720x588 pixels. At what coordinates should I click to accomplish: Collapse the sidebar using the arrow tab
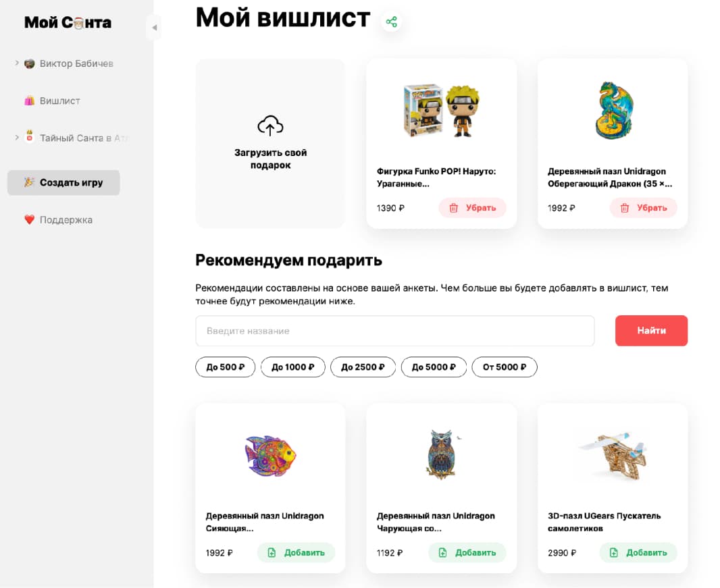pos(155,28)
